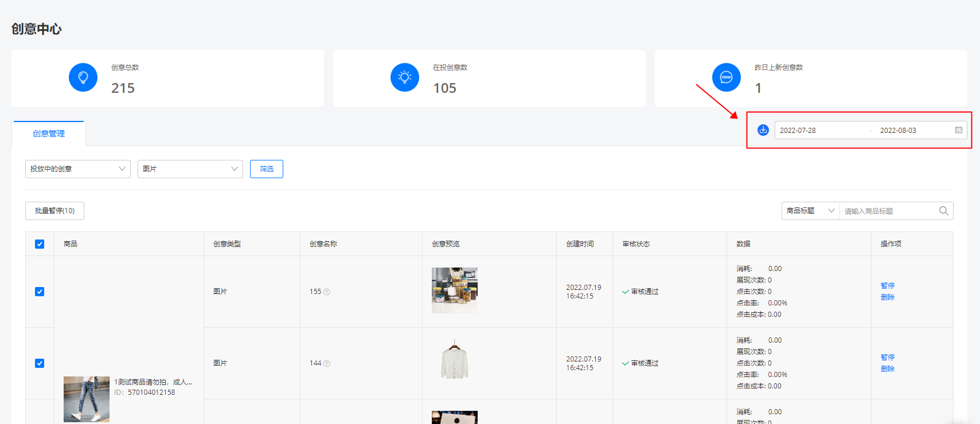980x424 pixels.
Task: Delete creative 144 via 删除 link
Action: point(887,369)
